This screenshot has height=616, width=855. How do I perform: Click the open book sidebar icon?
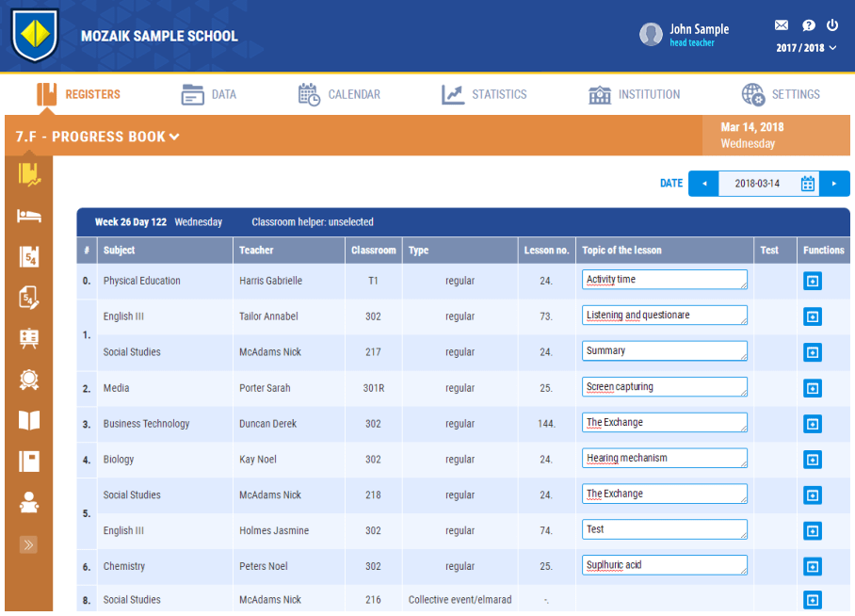click(29, 420)
